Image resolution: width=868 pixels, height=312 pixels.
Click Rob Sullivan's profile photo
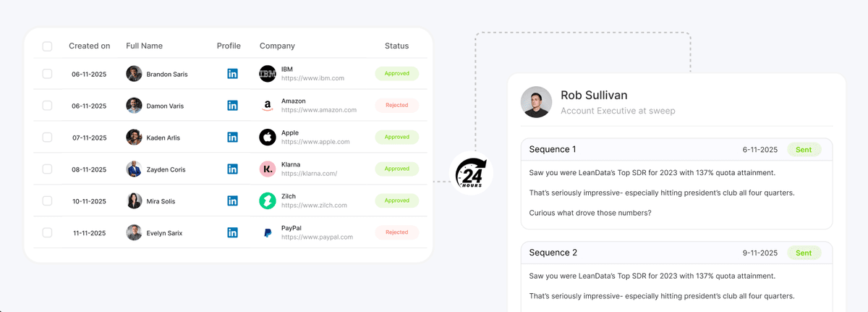536,102
